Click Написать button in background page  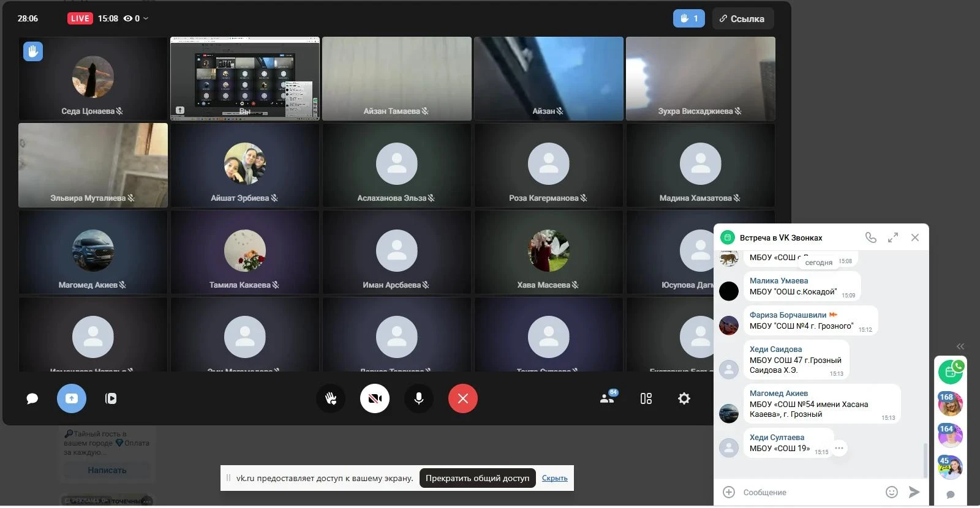click(107, 470)
